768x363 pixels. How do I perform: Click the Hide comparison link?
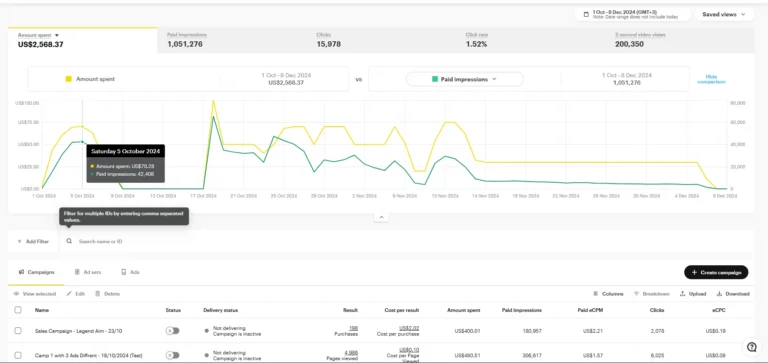(x=711, y=79)
